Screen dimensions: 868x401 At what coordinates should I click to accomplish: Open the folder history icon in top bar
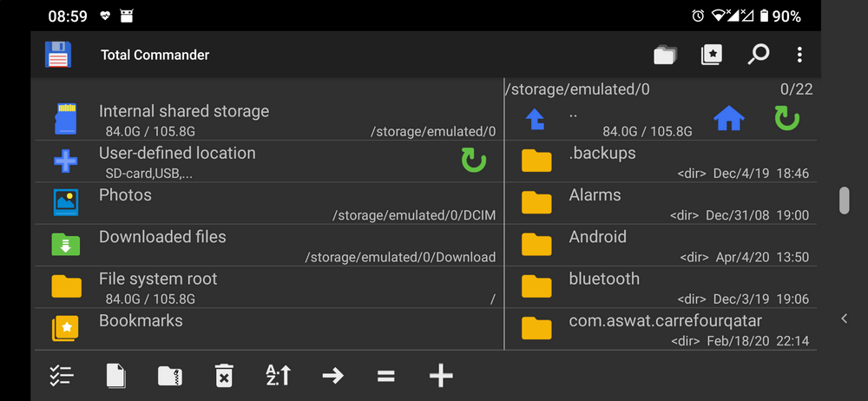(665, 55)
